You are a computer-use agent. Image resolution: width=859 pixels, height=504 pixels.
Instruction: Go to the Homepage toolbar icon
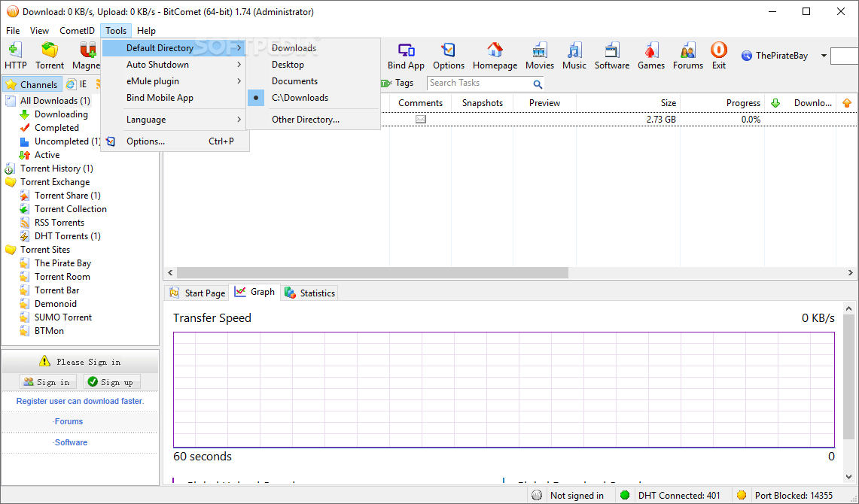tap(495, 55)
